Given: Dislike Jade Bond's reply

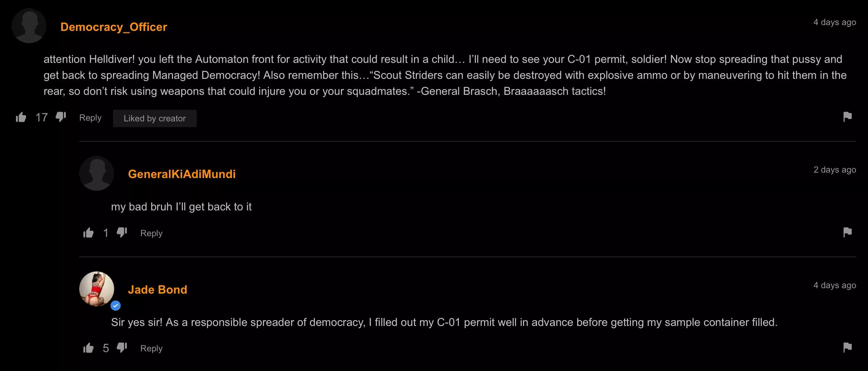Looking at the screenshot, I should pyautogui.click(x=122, y=348).
